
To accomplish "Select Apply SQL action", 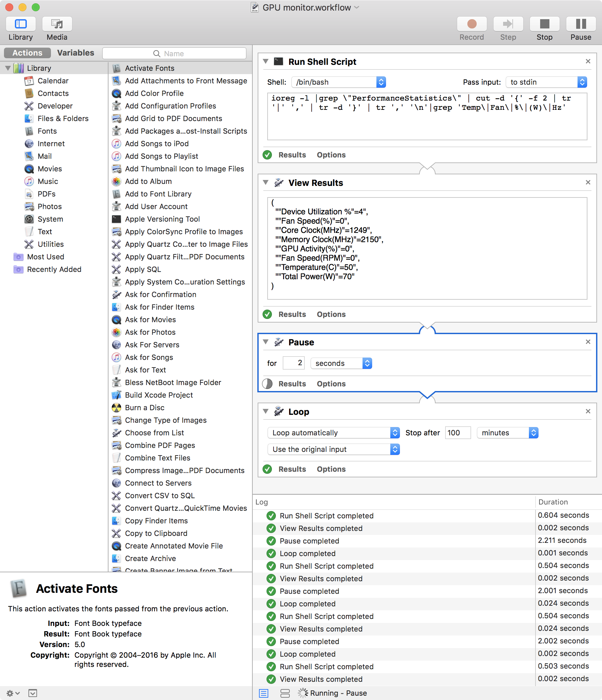I will 180,269.
